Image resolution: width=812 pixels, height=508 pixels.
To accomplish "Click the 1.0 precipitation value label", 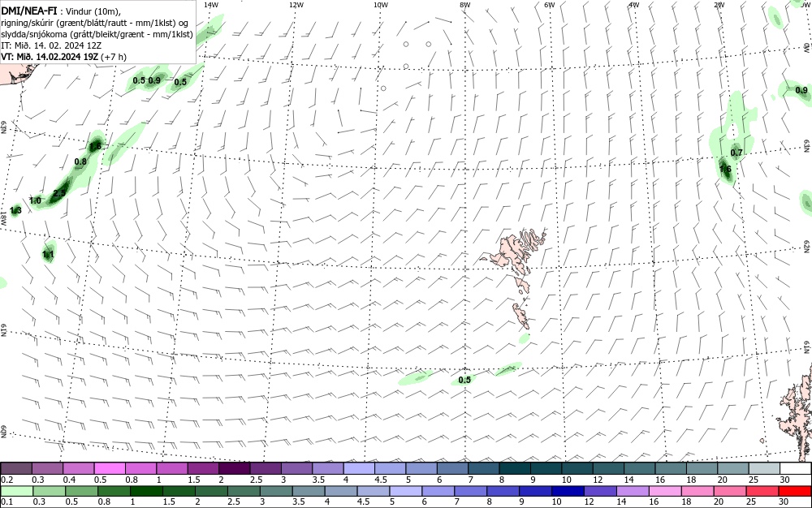I will [35, 200].
